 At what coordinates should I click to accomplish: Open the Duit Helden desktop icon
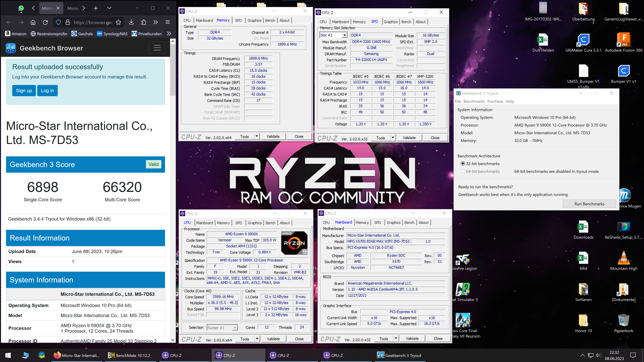click(543, 43)
